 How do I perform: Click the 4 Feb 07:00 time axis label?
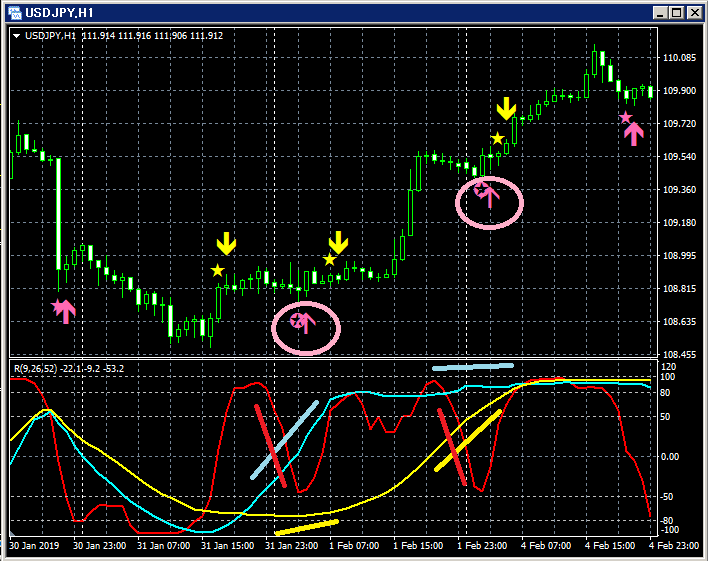(546, 546)
